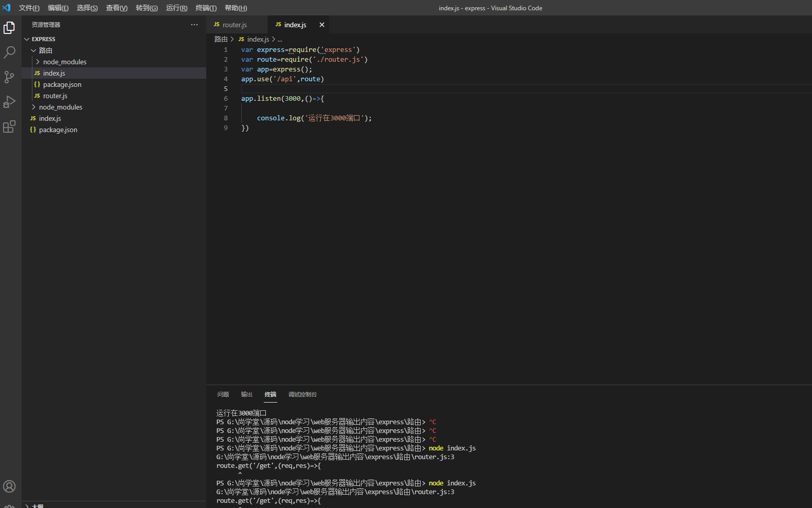This screenshot has height=508, width=812.
Task: Switch to the 问题 panel tab
Action: [x=223, y=394]
